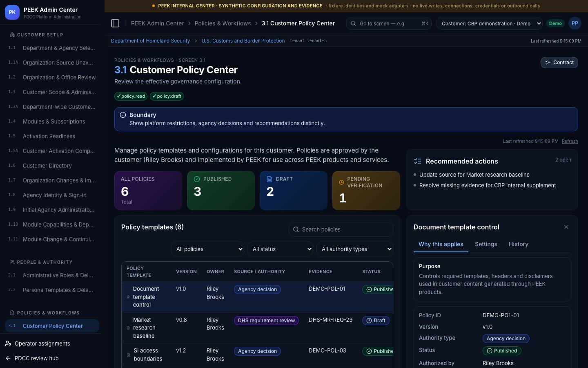Click the Demo environment badge
The height and width of the screenshot is (368, 588).
point(555,23)
